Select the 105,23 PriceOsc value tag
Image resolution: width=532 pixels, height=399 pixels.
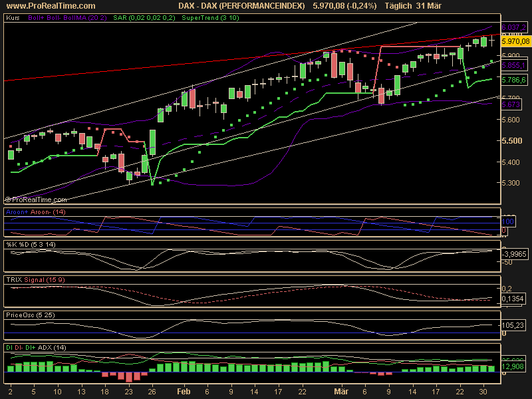coord(512,325)
